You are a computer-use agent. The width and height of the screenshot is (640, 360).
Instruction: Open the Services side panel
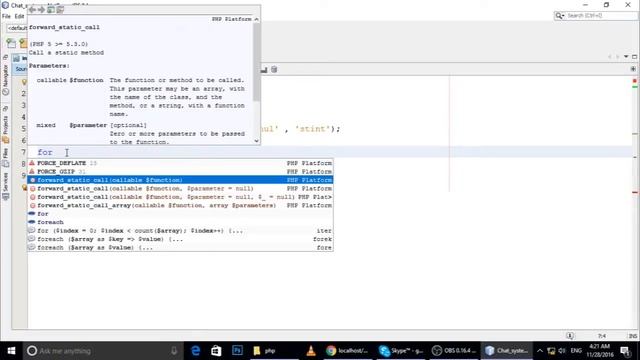tap(5, 186)
